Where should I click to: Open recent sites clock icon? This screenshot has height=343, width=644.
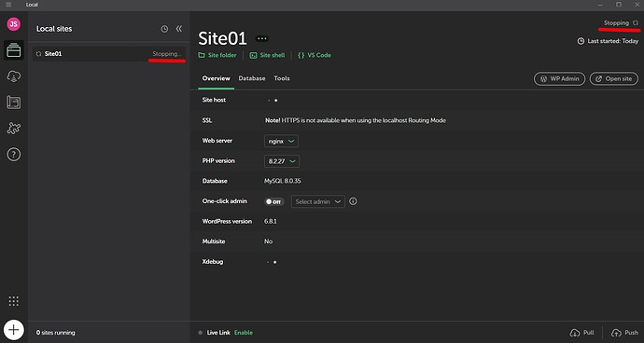coord(164,29)
